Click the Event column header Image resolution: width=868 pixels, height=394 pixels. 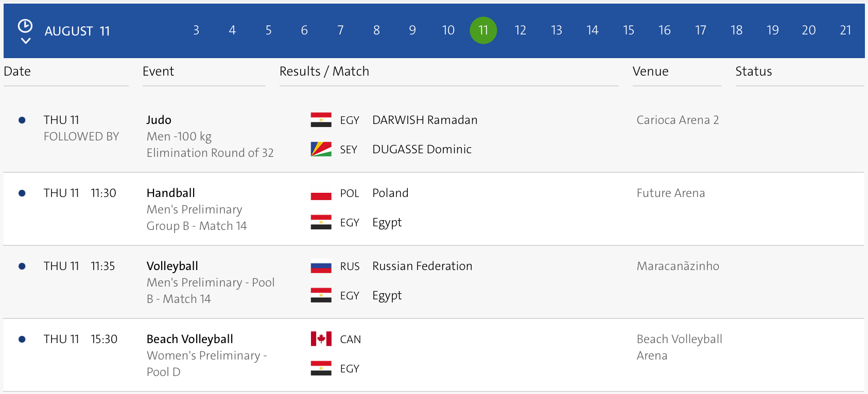click(x=158, y=71)
